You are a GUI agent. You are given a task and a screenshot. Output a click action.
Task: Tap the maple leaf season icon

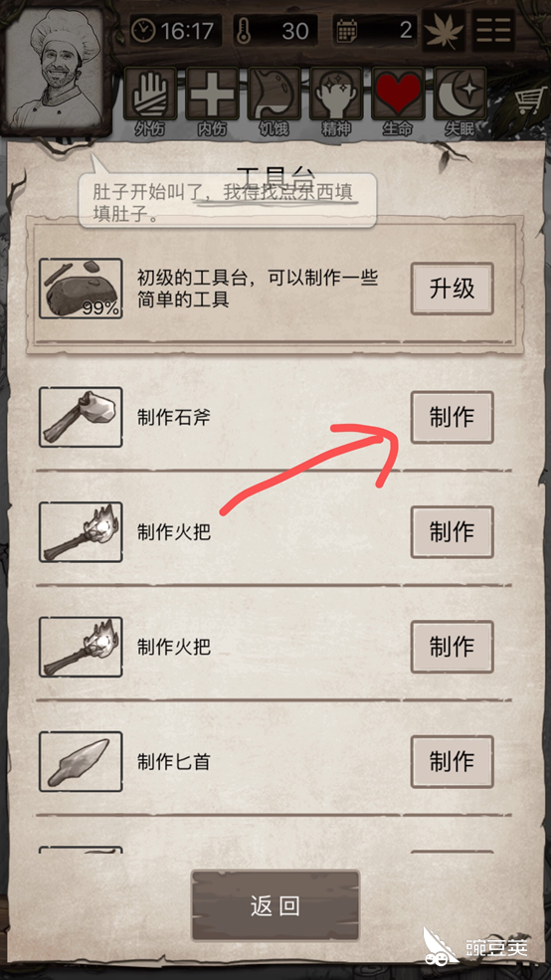444,30
